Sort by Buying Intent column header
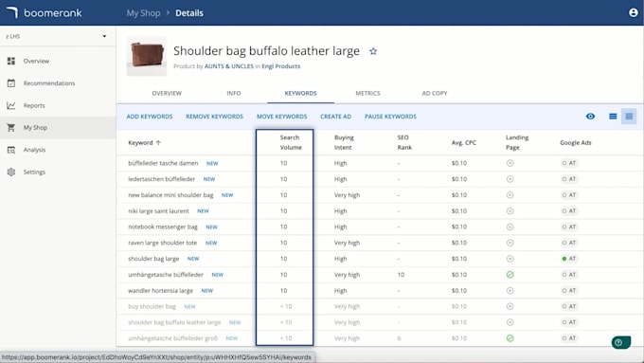This screenshot has width=644, height=363. point(344,142)
